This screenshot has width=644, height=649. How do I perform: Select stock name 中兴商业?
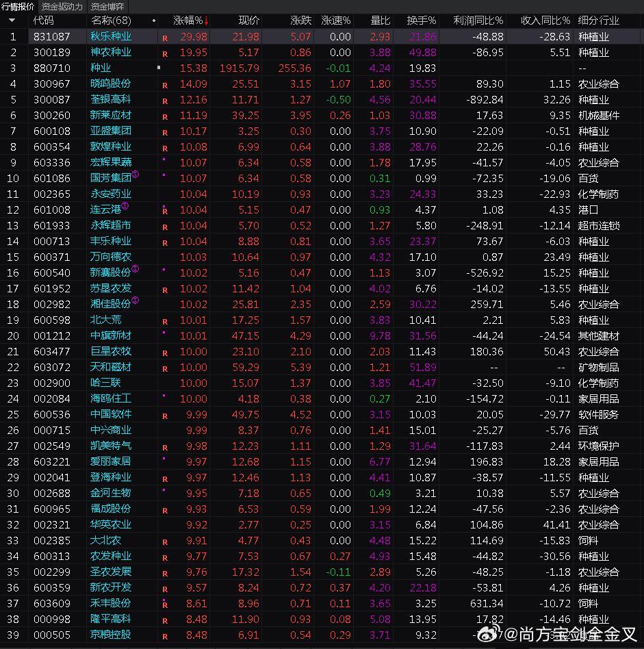[111, 430]
